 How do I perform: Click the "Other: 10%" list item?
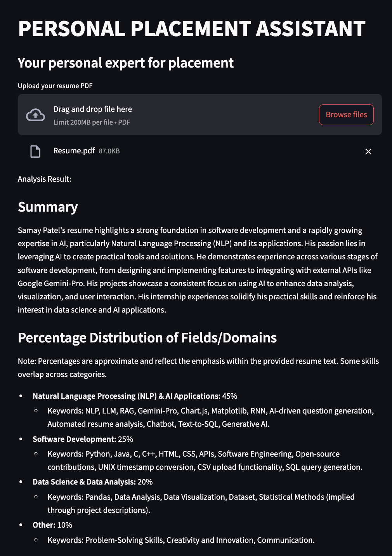coord(52,525)
